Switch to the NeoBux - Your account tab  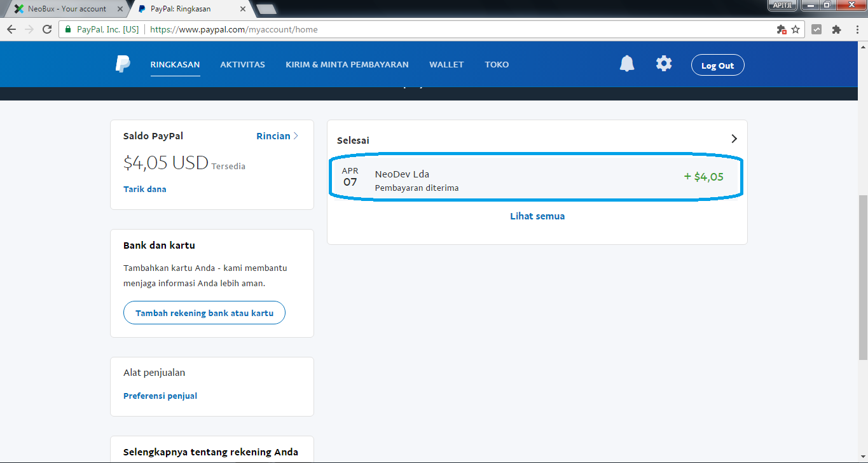point(66,9)
